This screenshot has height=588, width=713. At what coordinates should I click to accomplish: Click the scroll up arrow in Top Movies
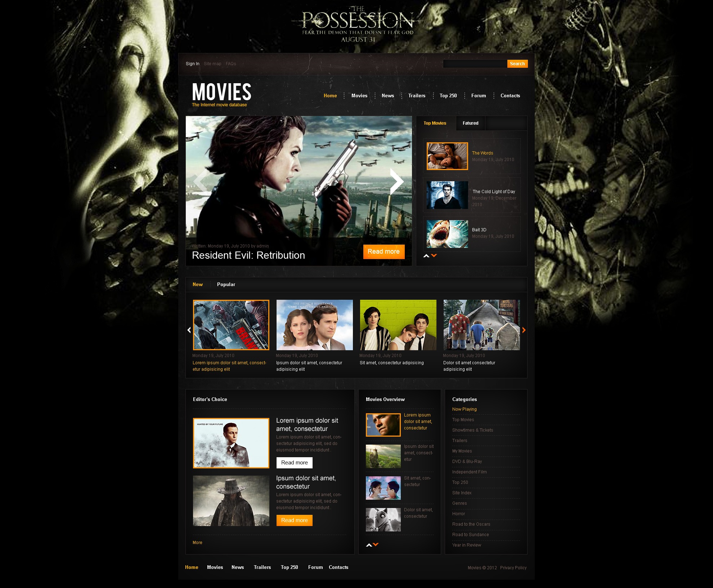pyautogui.click(x=426, y=255)
